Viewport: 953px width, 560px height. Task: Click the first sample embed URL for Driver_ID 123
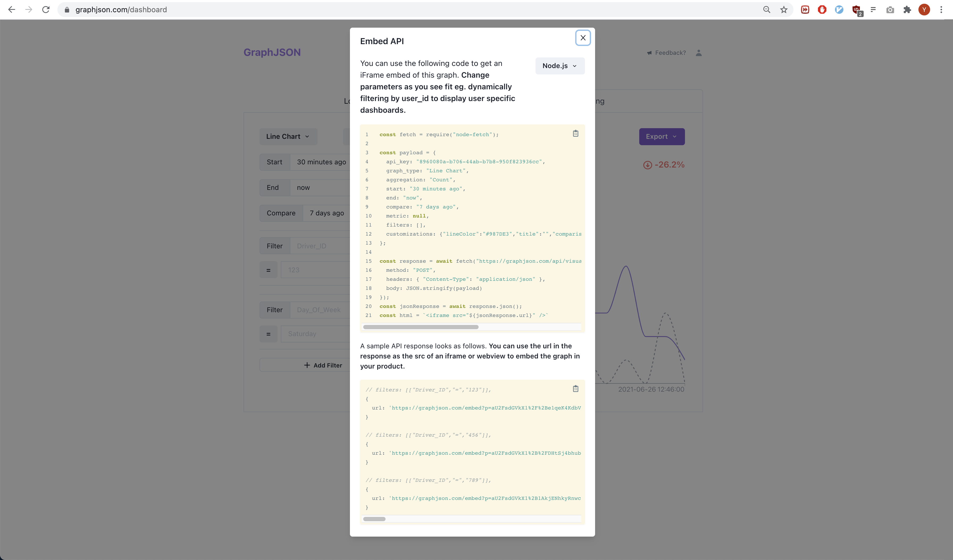(x=485, y=408)
